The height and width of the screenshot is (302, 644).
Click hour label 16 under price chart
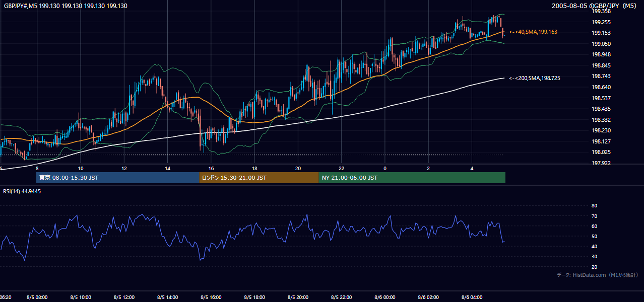coord(211,168)
